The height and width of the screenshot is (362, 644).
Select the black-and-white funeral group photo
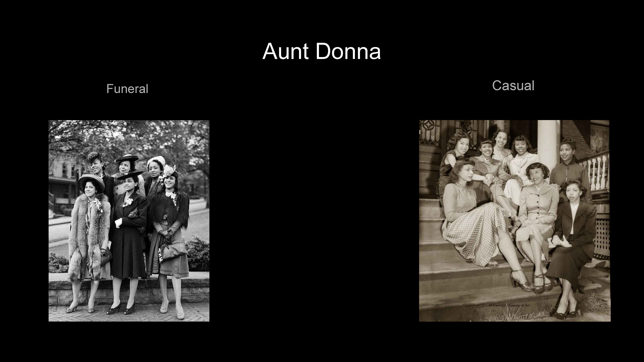pyautogui.click(x=129, y=221)
